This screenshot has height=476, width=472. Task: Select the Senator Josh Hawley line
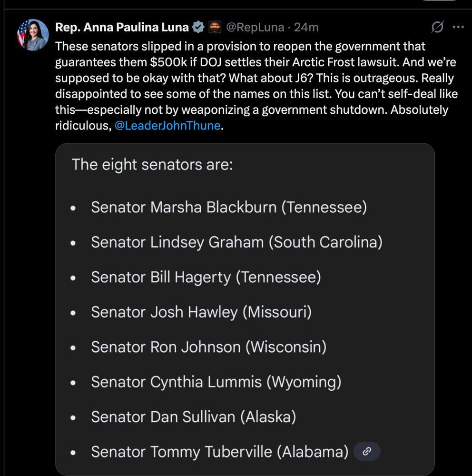tap(201, 312)
